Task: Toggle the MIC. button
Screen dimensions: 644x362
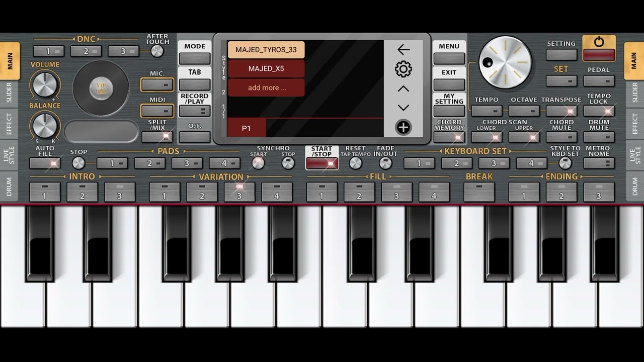Action: pos(157,84)
